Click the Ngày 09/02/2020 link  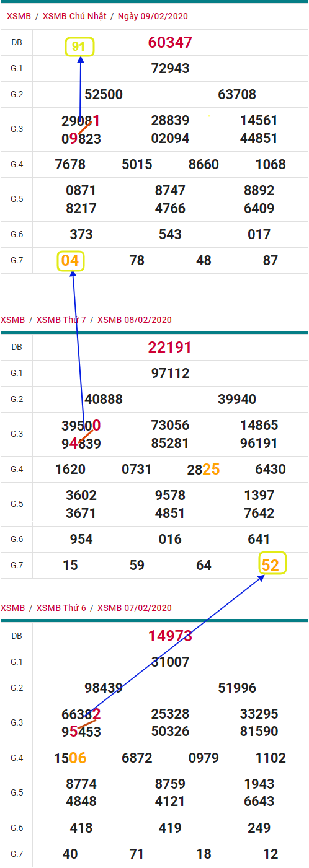click(x=152, y=16)
